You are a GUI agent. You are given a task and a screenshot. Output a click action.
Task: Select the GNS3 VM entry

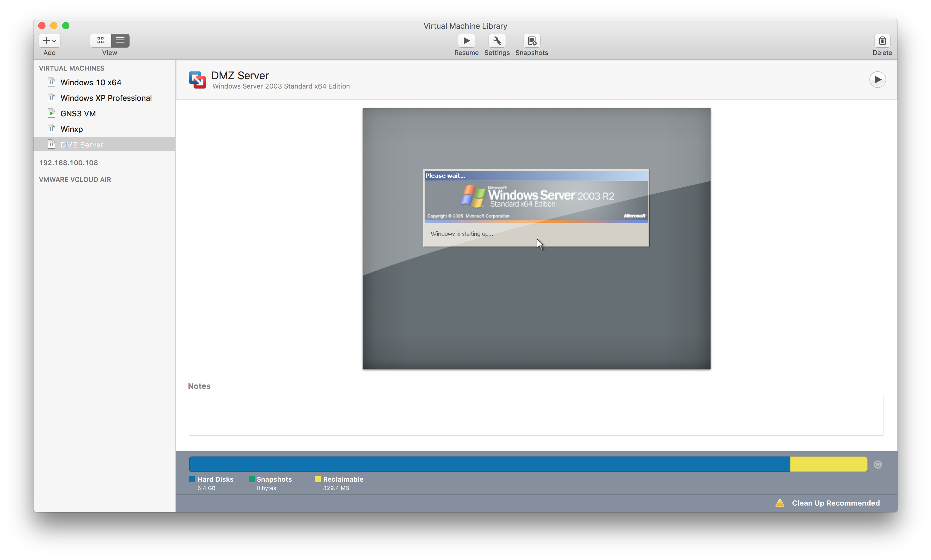pyautogui.click(x=104, y=114)
